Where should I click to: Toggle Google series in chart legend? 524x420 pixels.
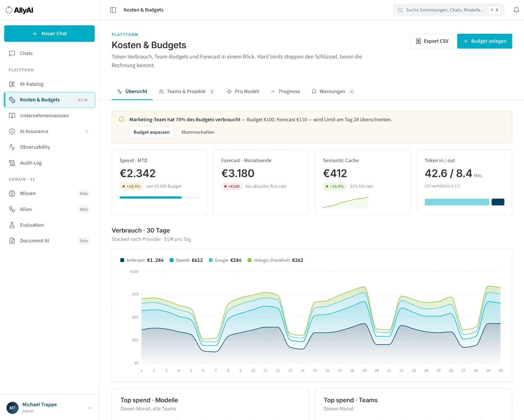[225, 260]
